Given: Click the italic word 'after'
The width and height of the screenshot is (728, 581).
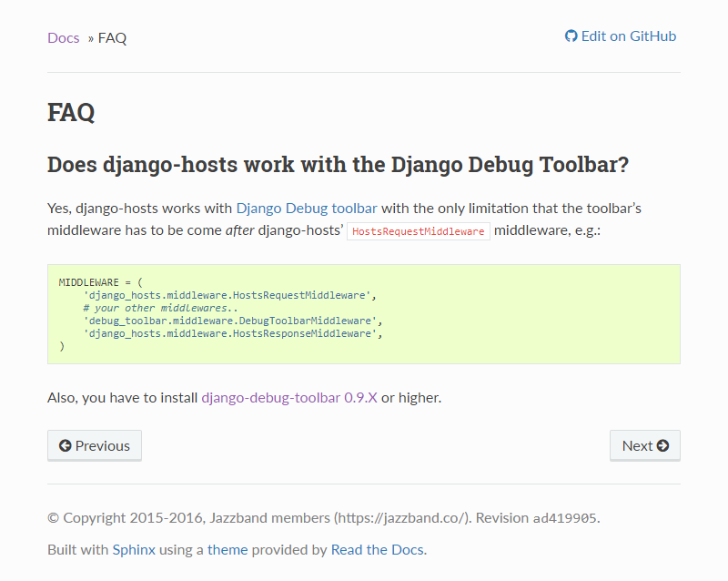Looking at the screenshot, I should [x=240, y=230].
